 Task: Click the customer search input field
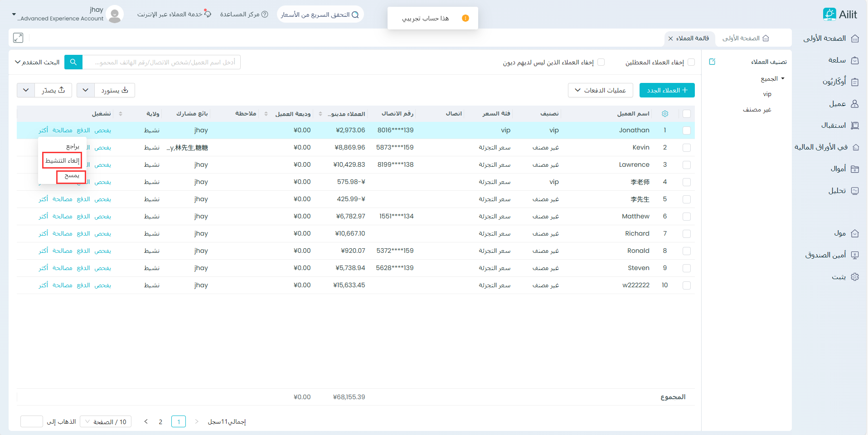click(161, 62)
